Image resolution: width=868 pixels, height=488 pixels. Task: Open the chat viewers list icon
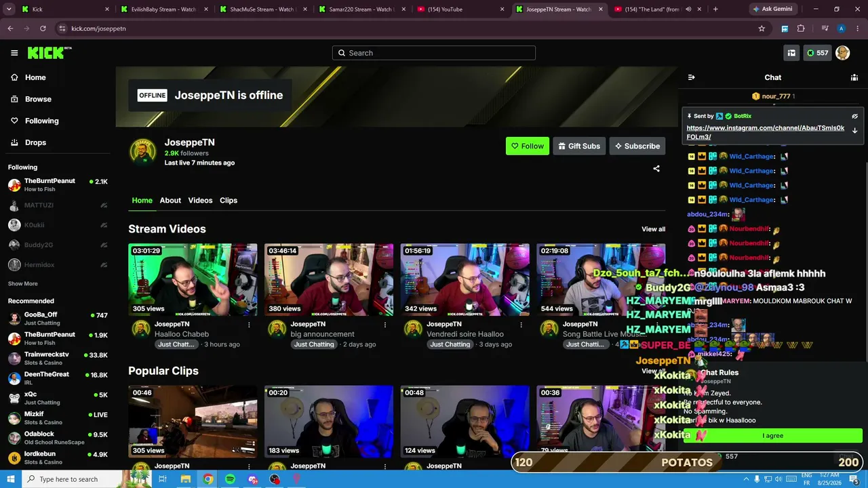[854, 77]
